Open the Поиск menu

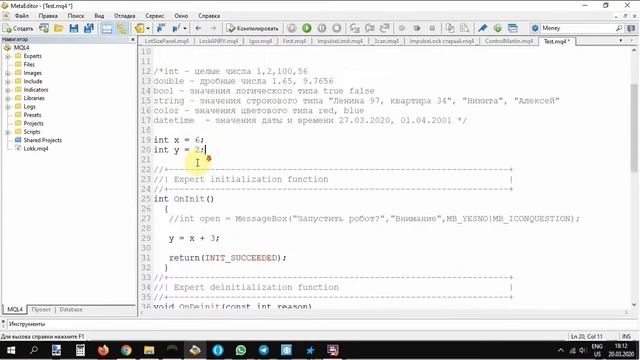76,16
